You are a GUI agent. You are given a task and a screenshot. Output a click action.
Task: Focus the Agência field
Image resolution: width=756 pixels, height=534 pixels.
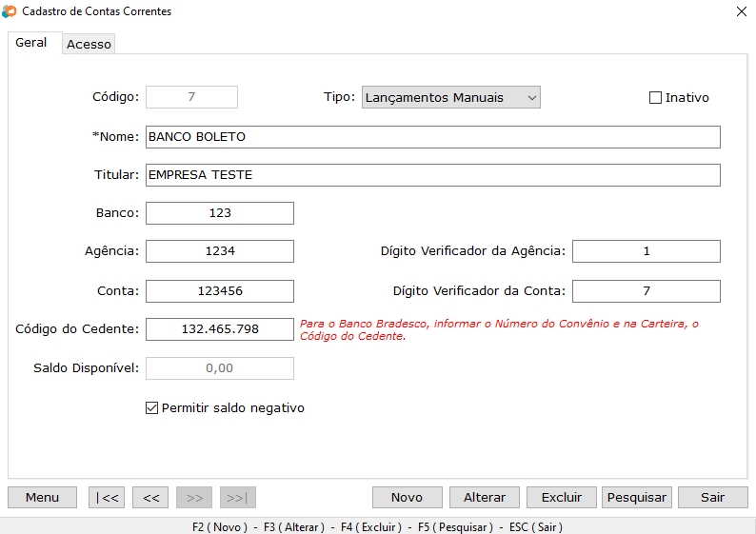(220, 251)
